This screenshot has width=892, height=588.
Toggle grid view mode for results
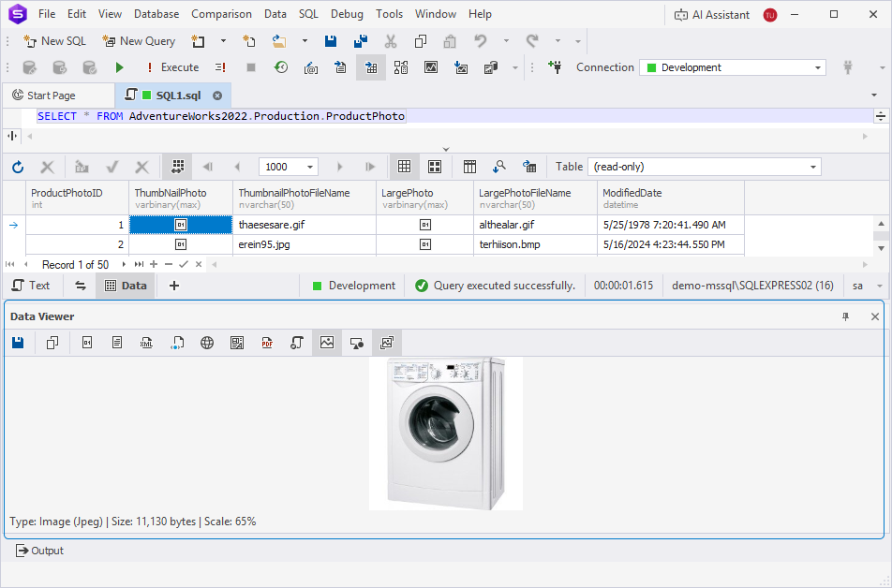[404, 167]
